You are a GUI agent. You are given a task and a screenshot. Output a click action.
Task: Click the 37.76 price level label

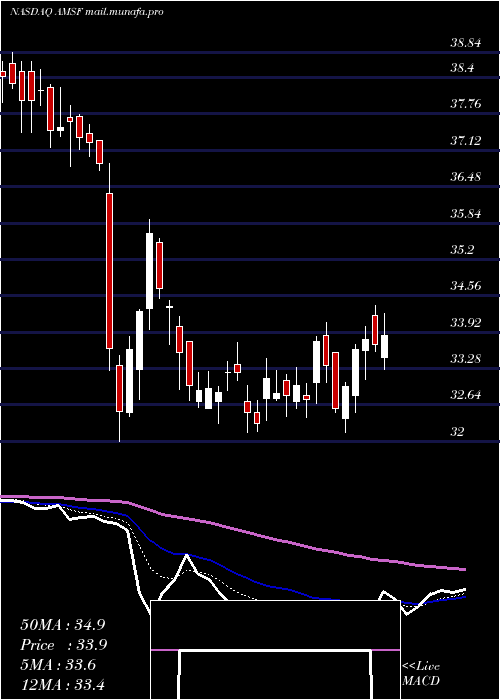click(x=466, y=104)
